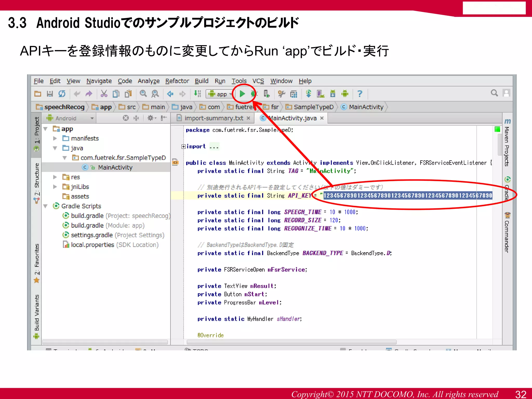Open the File menu
Viewport: 532px width, 399px height.
[x=39, y=81]
